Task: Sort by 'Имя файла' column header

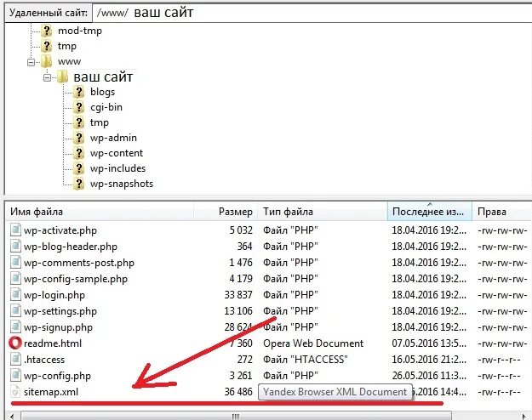Action: coord(100,212)
